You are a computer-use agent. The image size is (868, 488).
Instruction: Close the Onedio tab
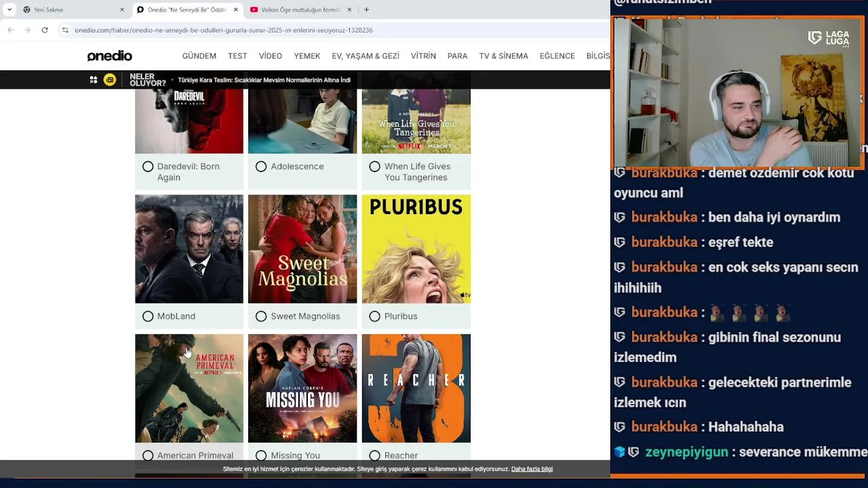coord(236,9)
